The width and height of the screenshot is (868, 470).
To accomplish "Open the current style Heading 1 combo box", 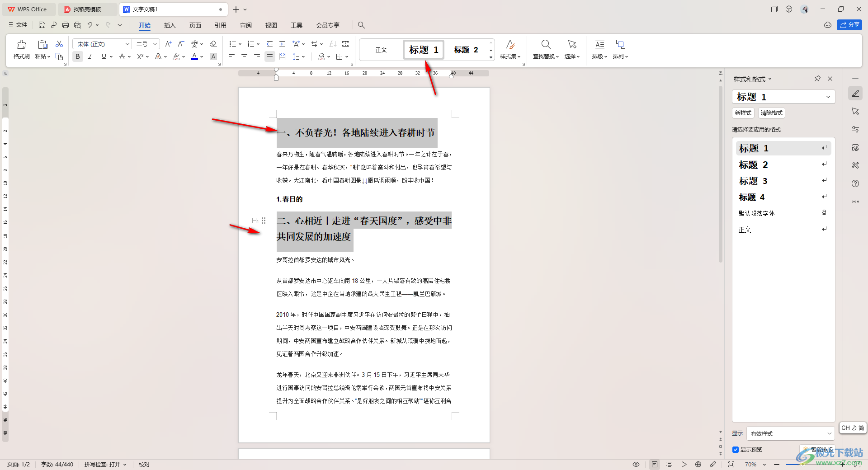I will 783,97.
